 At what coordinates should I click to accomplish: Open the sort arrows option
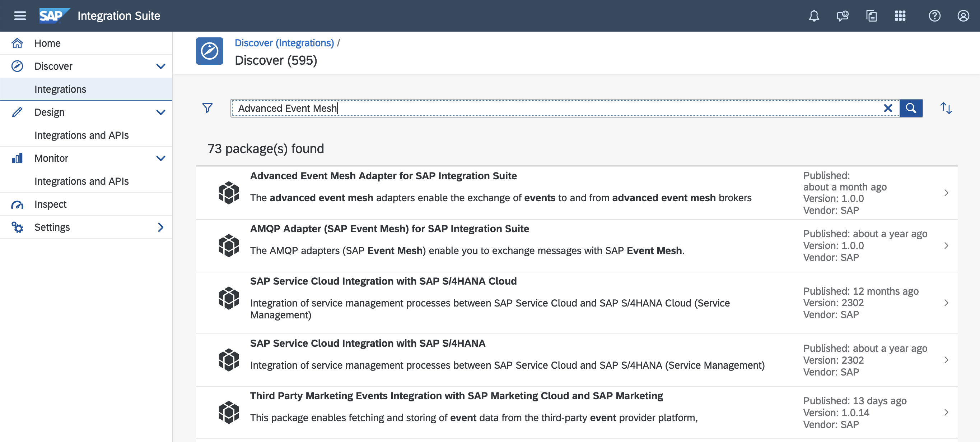(x=946, y=108)
